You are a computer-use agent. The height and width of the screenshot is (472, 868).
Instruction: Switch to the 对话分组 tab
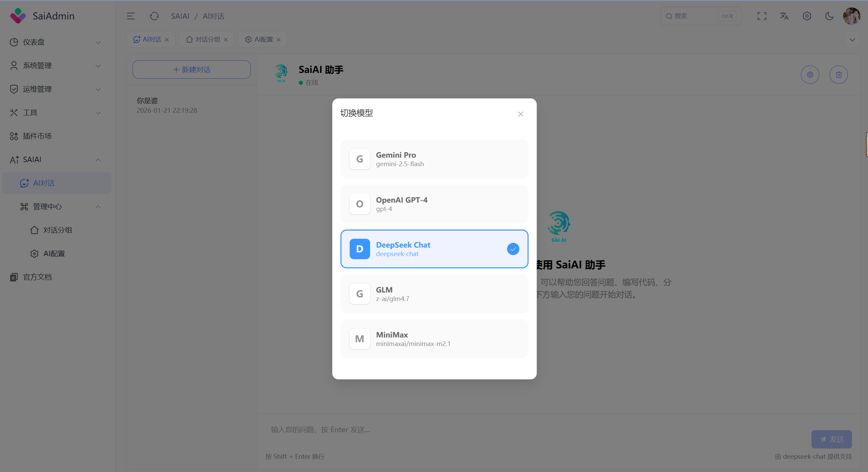[x=203, y=40]
